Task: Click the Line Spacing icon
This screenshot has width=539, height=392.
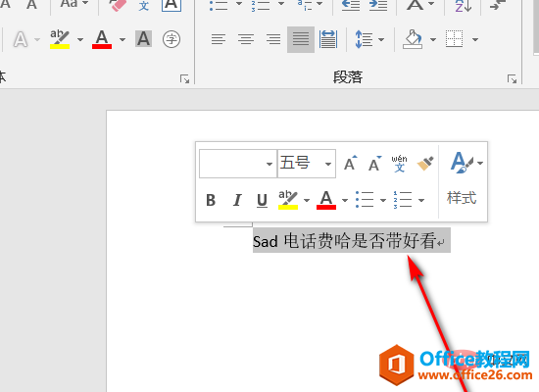Action: point(364,39)
